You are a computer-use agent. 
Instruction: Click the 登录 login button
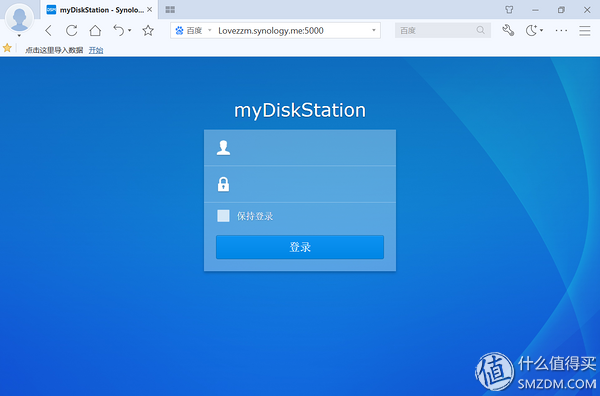(x=300, y=247)
